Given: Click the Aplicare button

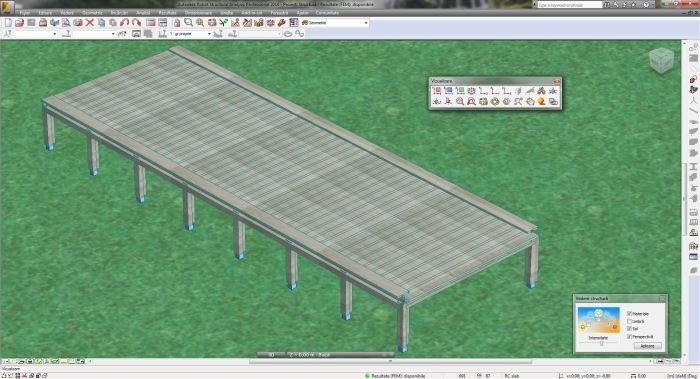Looking at the screenshot, I should pyautogui.click(x=647, y=346).
